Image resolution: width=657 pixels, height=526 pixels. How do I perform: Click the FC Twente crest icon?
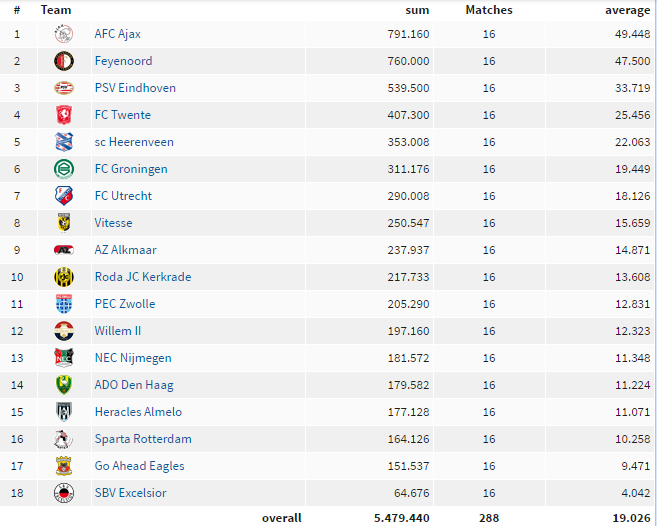[x=64, y=115]
